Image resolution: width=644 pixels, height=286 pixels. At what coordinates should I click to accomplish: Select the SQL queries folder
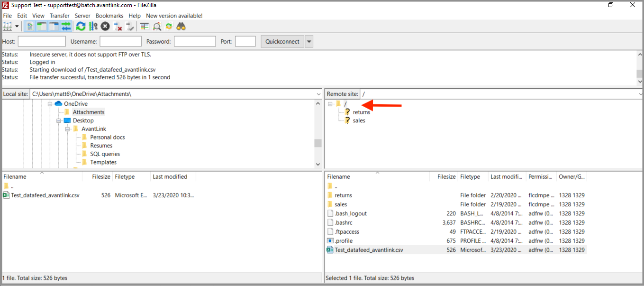(x=105, y=154)
